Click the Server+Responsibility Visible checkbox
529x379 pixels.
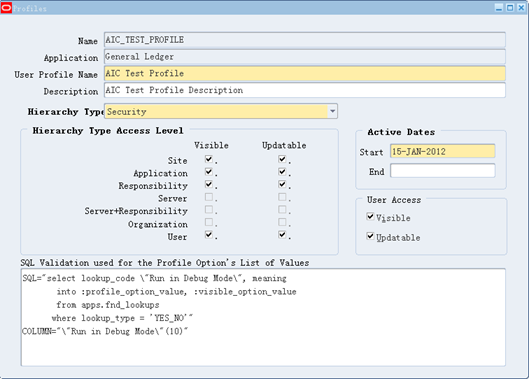point(209,210)
